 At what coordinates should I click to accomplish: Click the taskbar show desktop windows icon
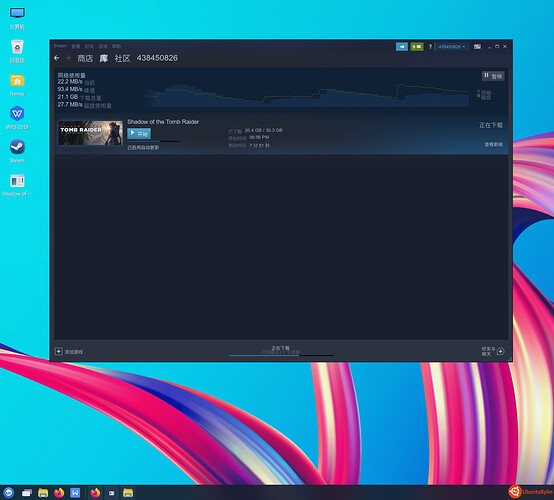coord(26,493)
